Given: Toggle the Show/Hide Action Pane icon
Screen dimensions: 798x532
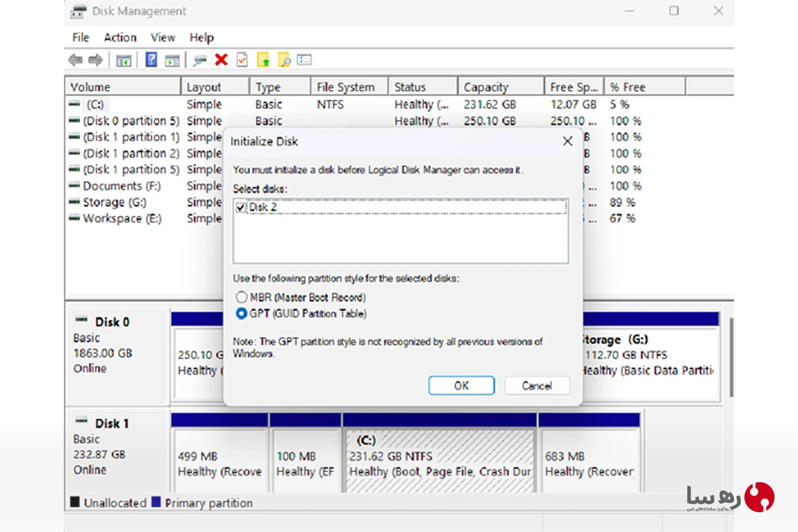Looking at the screenshot, I should [x=172, y=60].
